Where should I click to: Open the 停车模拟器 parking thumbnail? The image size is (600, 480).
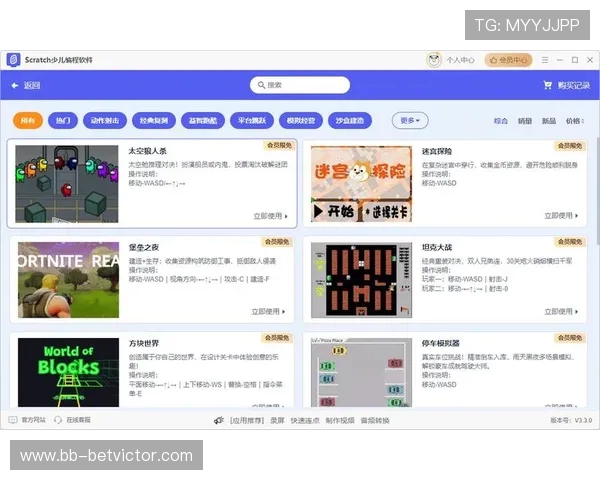point(361,372)
